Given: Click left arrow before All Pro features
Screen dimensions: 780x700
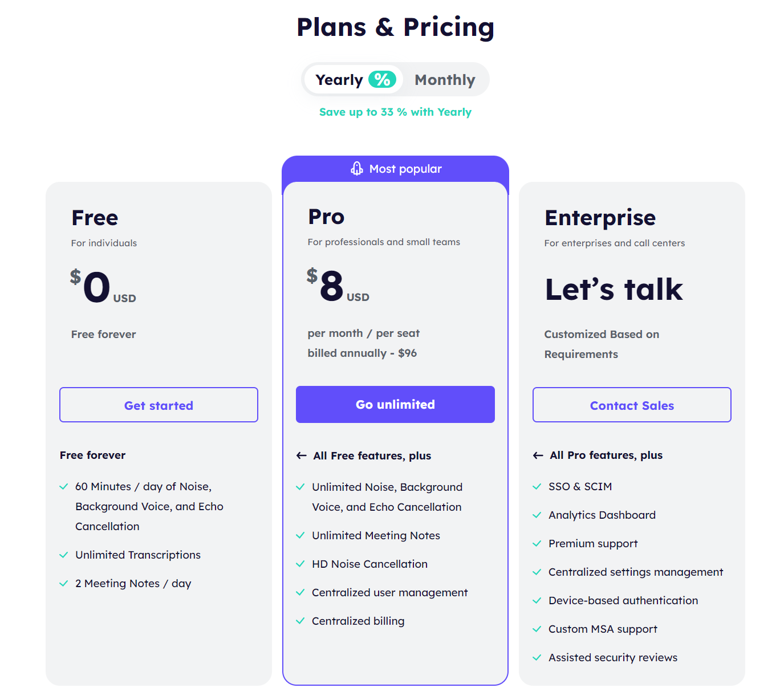Looking at the screenshot, I should pos(538,455).
